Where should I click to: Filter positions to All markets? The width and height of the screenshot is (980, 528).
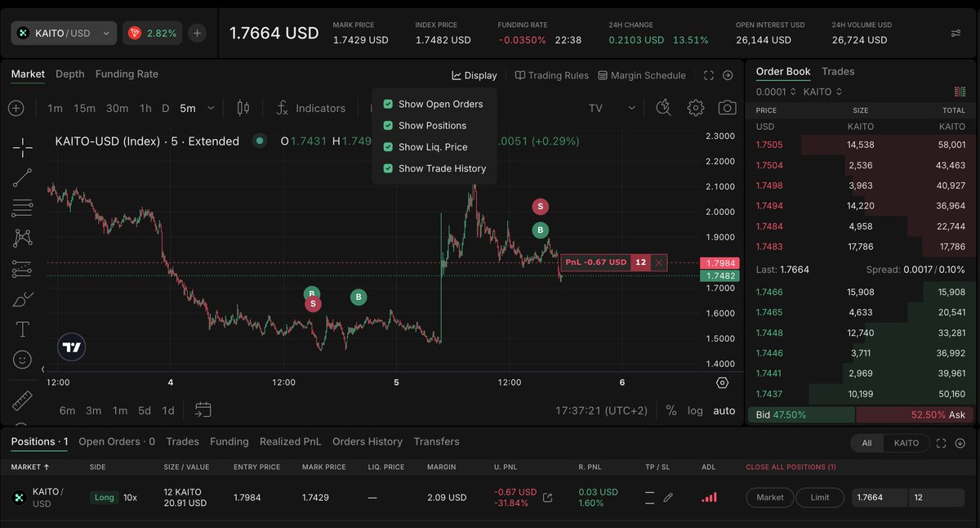pos(867,443)
